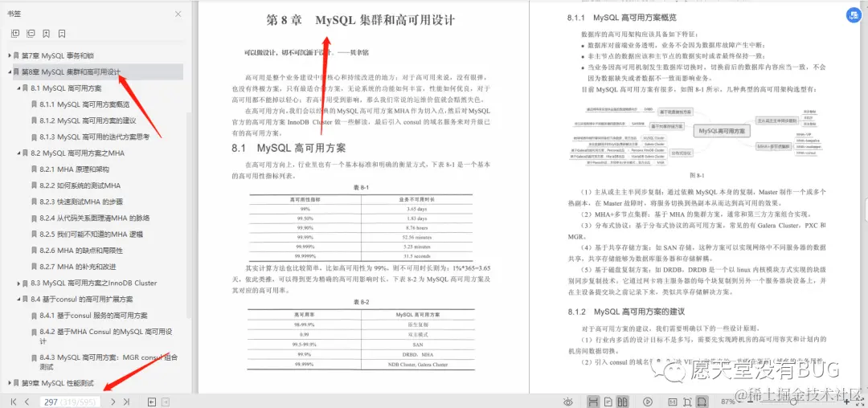Open bookmark 8.1.2 MySQL 高可用方案的建议

pos(88,120)
